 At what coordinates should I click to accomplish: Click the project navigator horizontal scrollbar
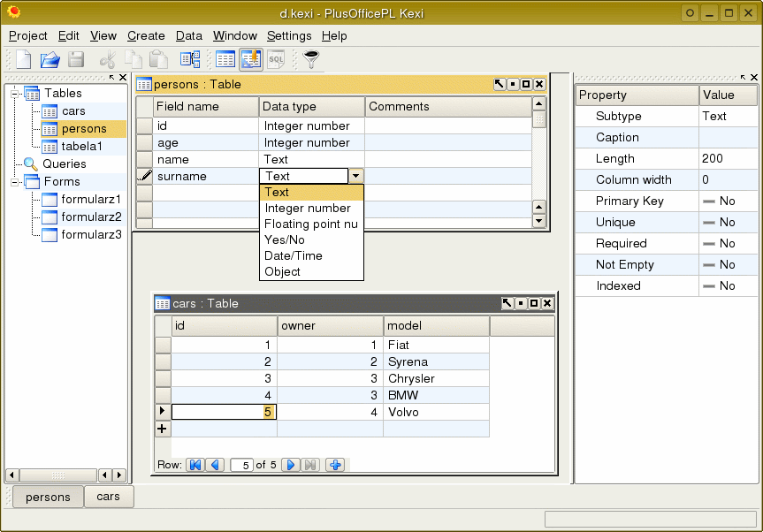(58, 475)
